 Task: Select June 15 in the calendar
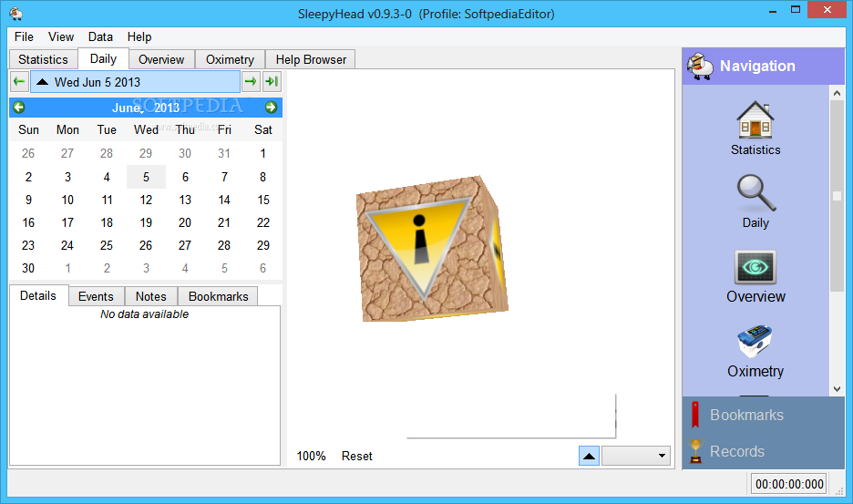[x=262, y=200]
